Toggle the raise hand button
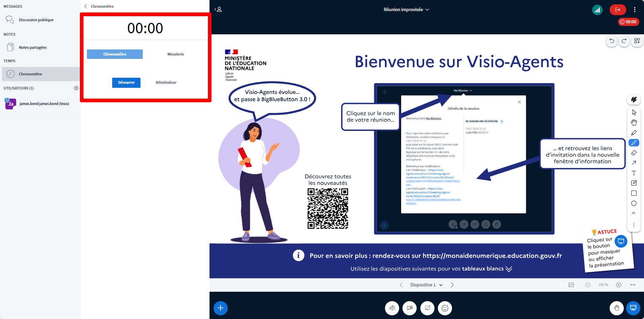 click(617, 308)
